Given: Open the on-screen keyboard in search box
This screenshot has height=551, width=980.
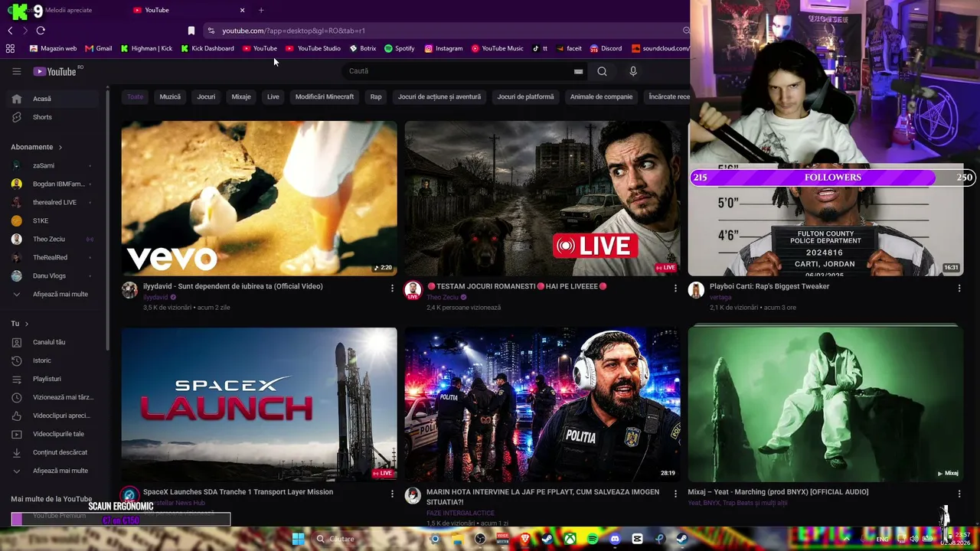Looking at the screenshot, I should (x=578, y=71).
